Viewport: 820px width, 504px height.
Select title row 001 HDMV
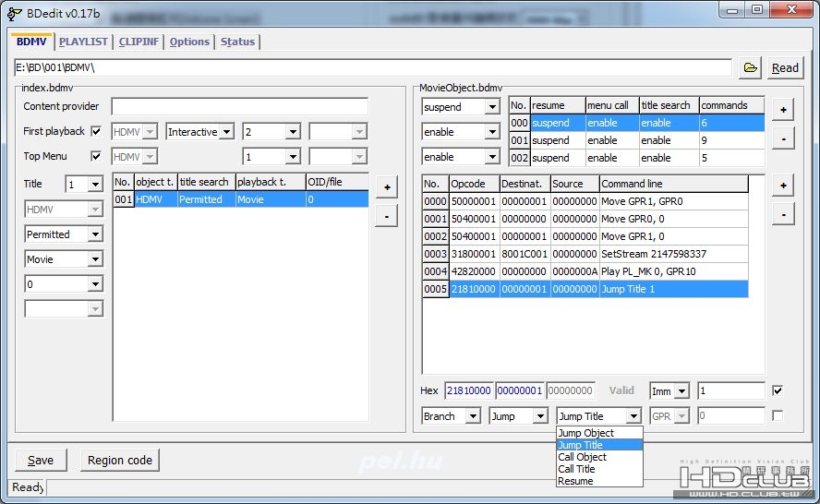click(x=241, y=199)
